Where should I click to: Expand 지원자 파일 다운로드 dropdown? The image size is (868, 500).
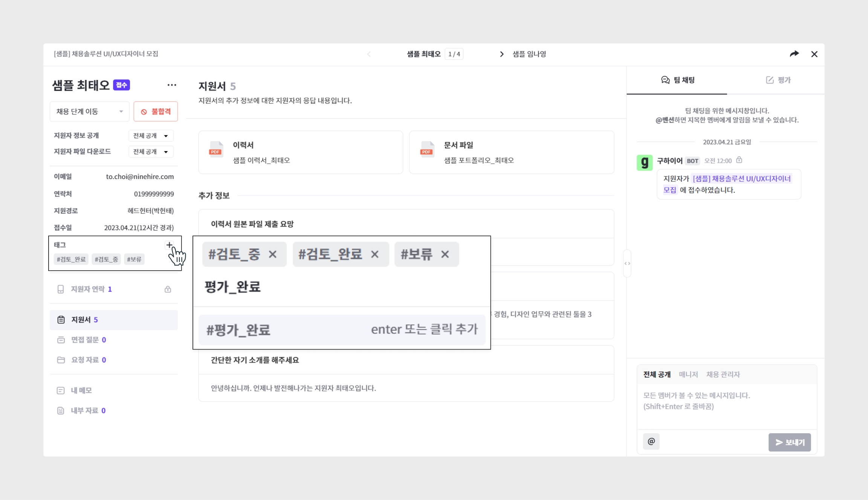point(151,152)
